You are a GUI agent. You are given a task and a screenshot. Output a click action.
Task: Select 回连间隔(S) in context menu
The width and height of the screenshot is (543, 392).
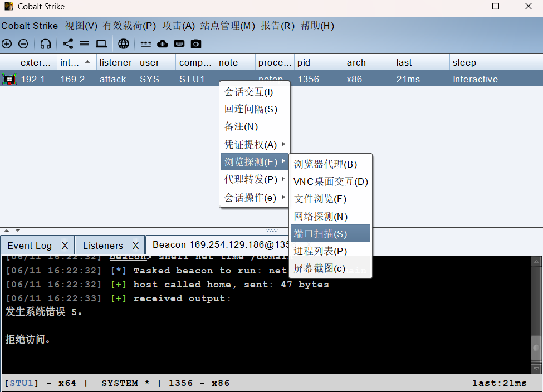(255, 110)
